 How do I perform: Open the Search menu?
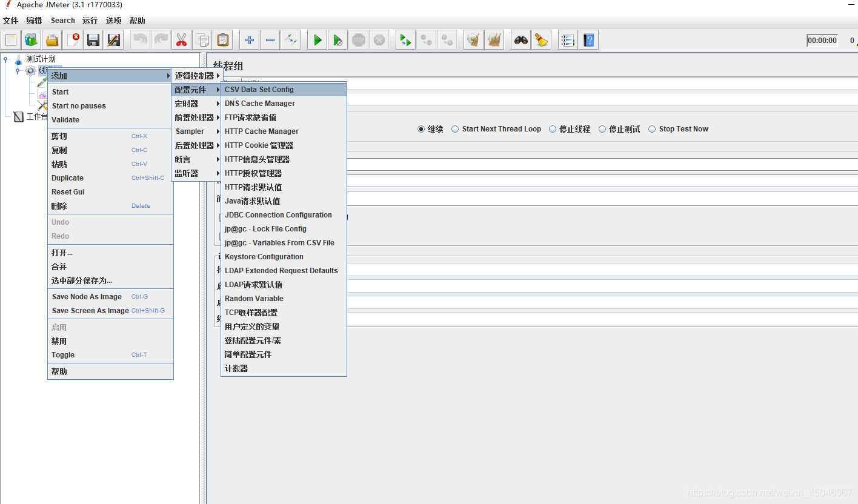pyautogui.click(x=62, y=21)
